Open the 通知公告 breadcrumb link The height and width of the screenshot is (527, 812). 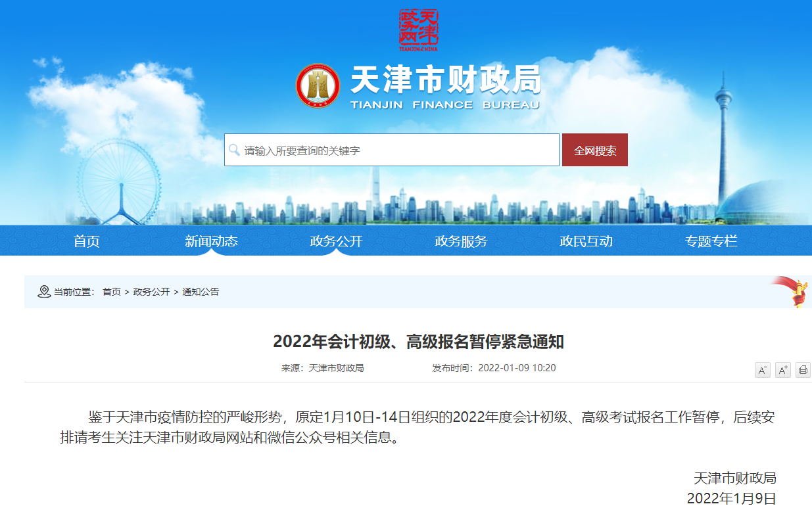201,292
